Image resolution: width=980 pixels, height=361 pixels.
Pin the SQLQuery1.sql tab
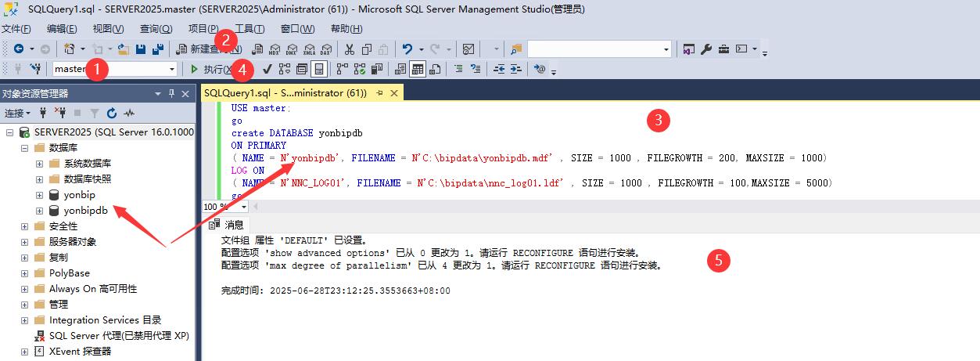tap(379, 92)
